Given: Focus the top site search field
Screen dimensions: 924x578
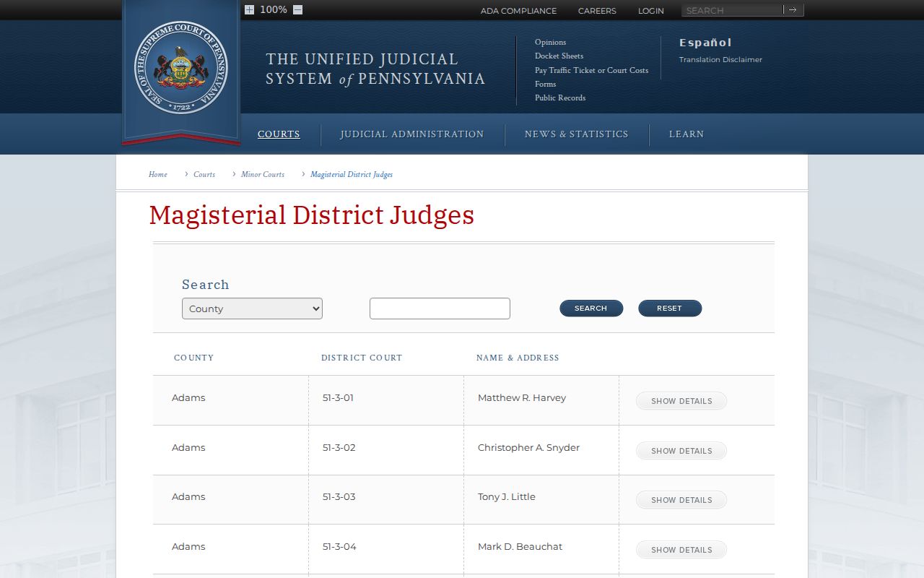Looking at the screenshot, I should pyautogui.click(x=733, y=10).
